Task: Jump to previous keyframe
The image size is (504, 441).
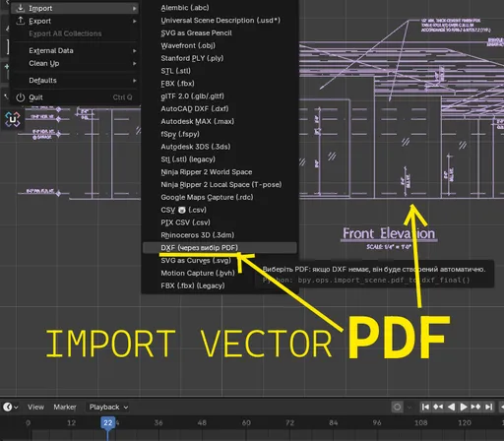Action: tap(438, 407)
